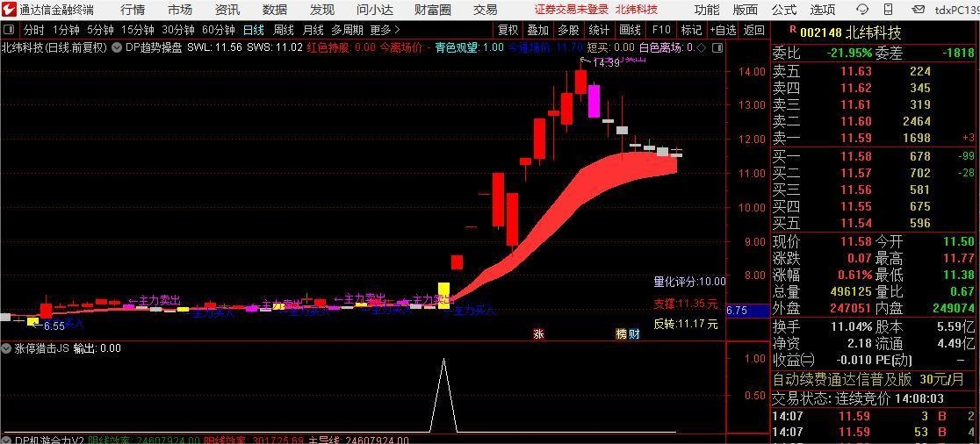This screenshot has width=980, height=444.
Task: Click the 量化评分:10.00 label
Action: 690,282
